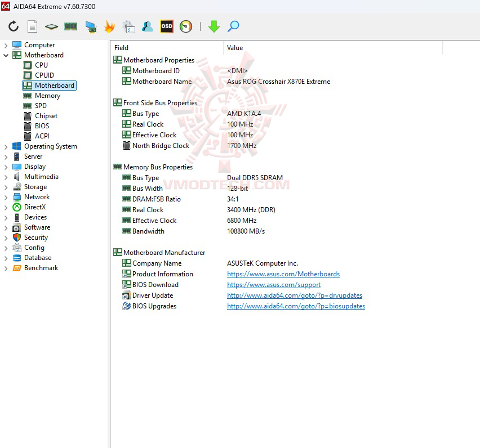Select the Software category
The width and height of the screenshot is (480, 448).
pos(37,227)
